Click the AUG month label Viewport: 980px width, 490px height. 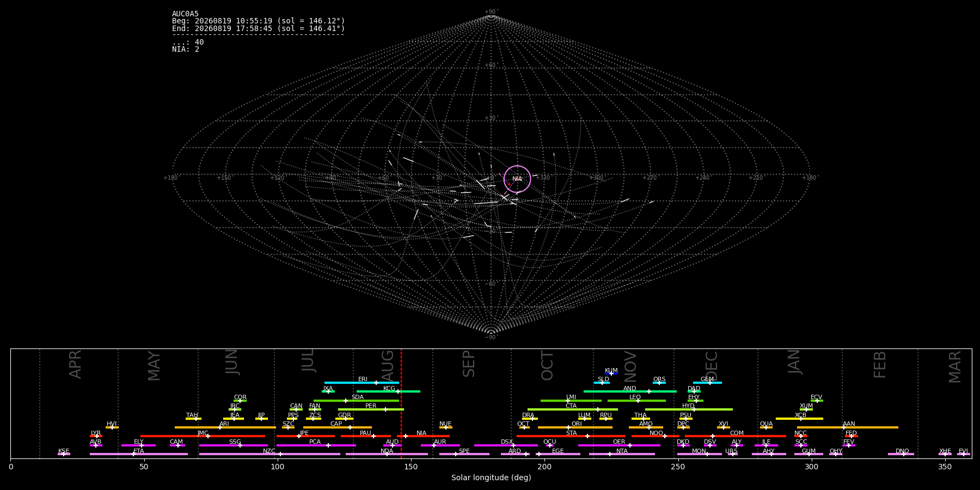point(388,366)
